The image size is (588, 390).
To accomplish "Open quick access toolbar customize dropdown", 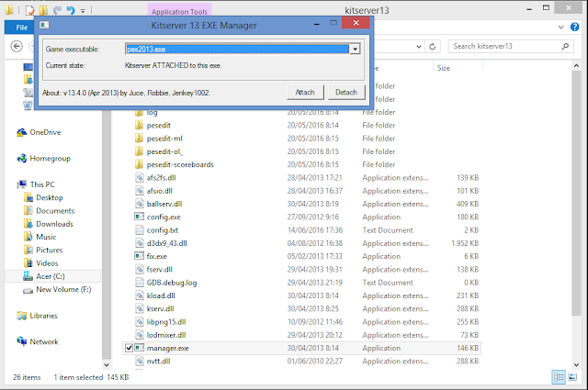I will click(x=83, y=10).
